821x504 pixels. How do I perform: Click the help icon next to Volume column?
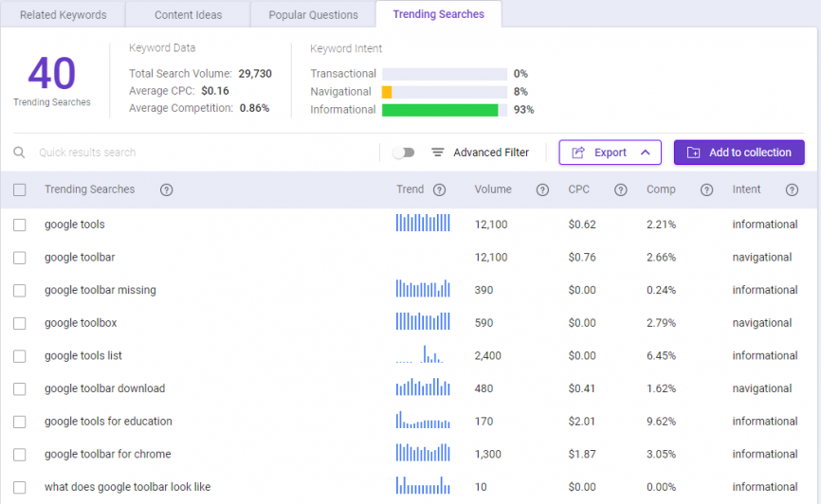pos(542,190)
